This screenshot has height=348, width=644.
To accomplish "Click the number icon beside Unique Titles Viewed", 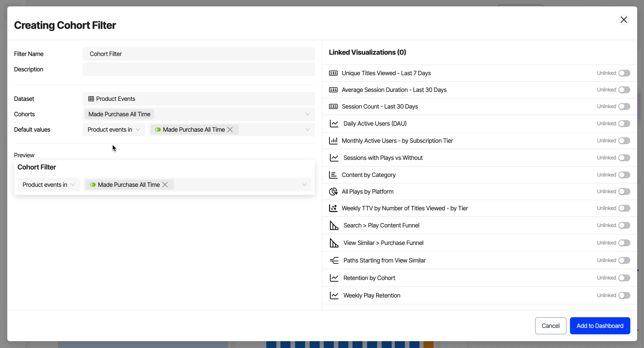I will pos(333,73).
